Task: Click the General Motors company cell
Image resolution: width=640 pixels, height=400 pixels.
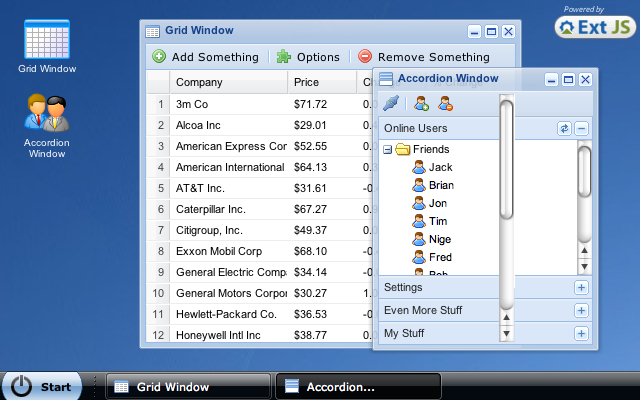Action: [x=229, y=293]
